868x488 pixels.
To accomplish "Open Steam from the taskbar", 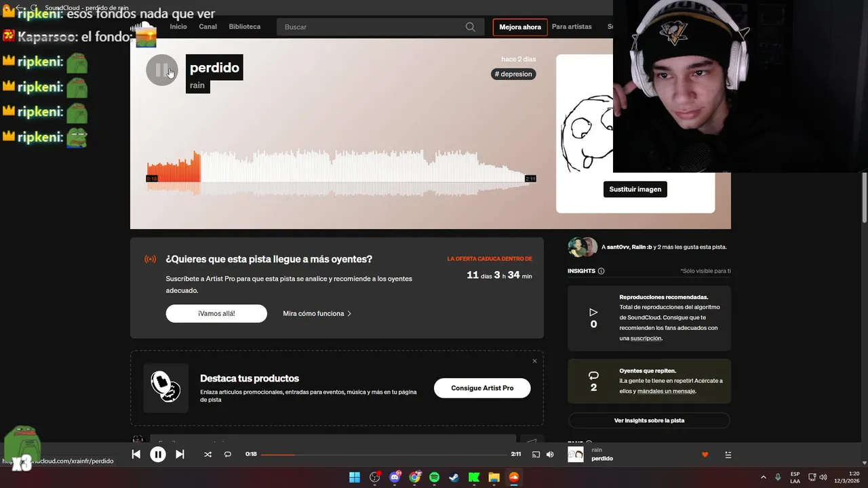I will (x=454, y=477).
